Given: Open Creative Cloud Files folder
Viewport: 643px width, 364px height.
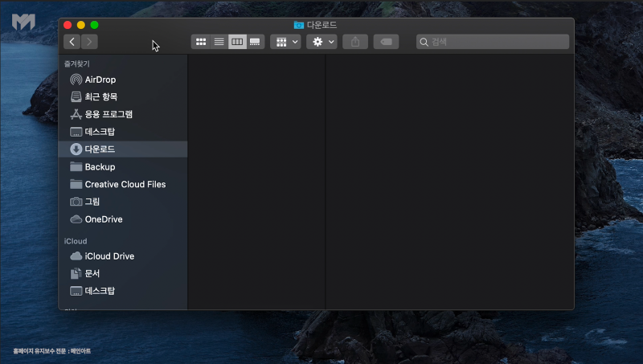Looking at the screenshot, I should 123,185.
